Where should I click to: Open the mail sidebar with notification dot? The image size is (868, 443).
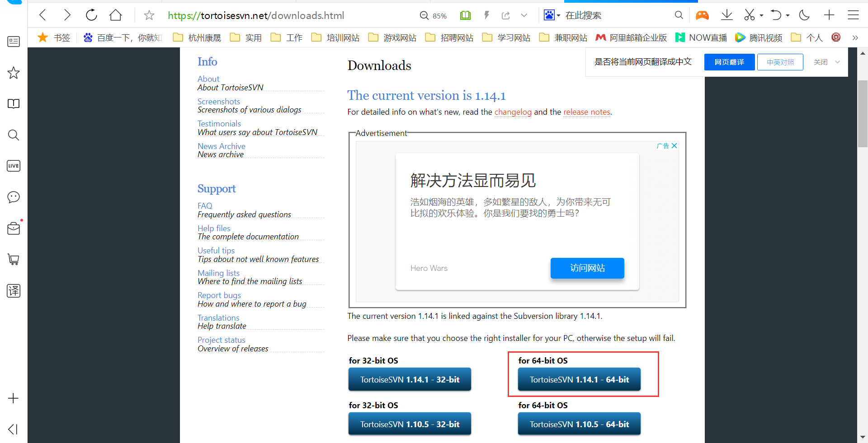[13, 228]
